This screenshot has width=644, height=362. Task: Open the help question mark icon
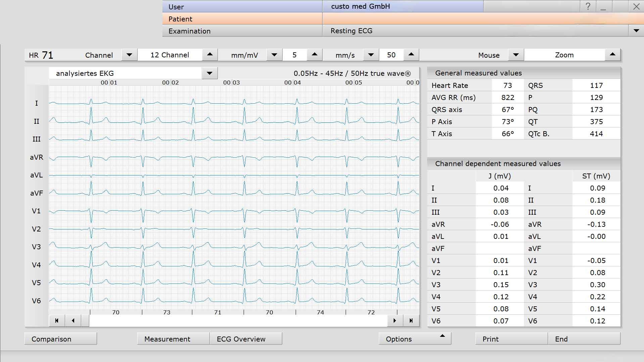(588, 6)
